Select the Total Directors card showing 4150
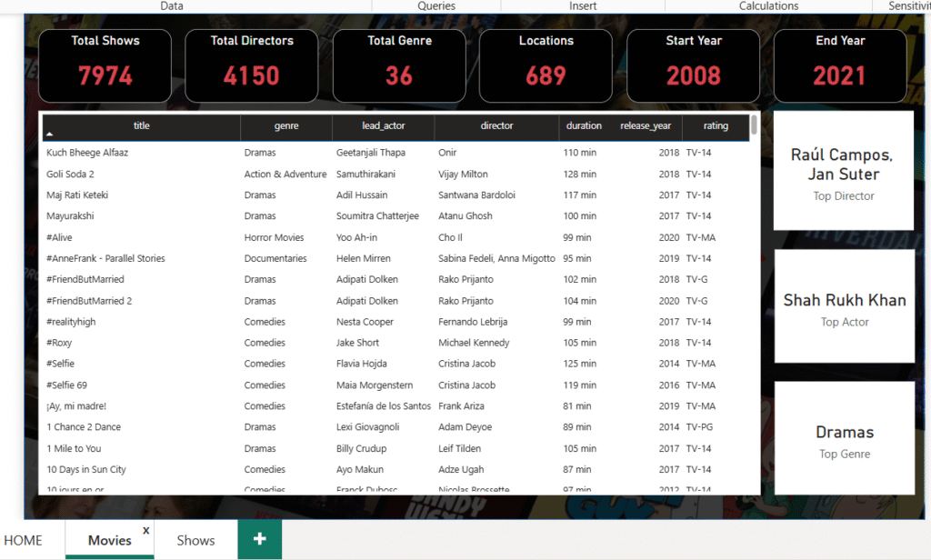Screen dimensions: 931x560 [x=252, y=65]
